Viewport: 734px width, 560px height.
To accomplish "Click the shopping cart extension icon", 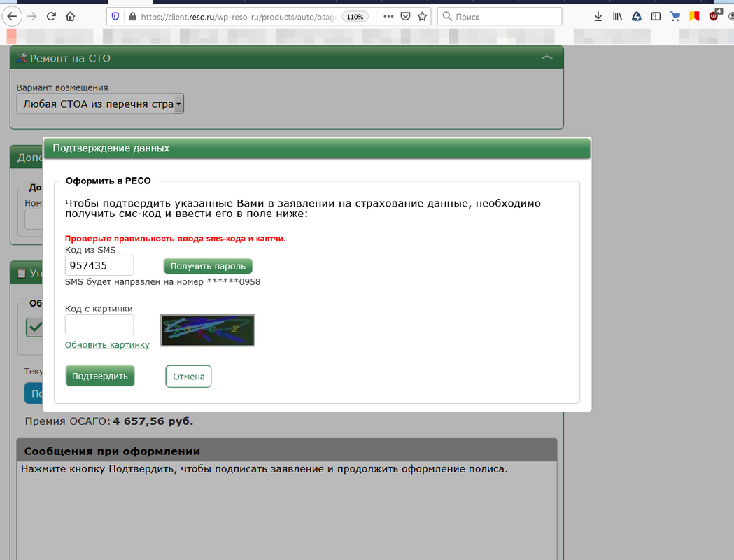I will click(x=675, y=17).
